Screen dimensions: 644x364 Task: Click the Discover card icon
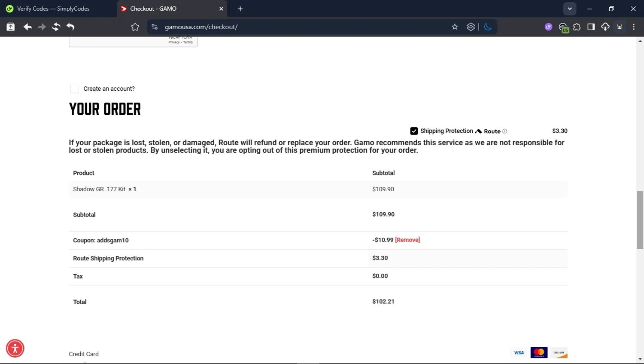[559, 353]
